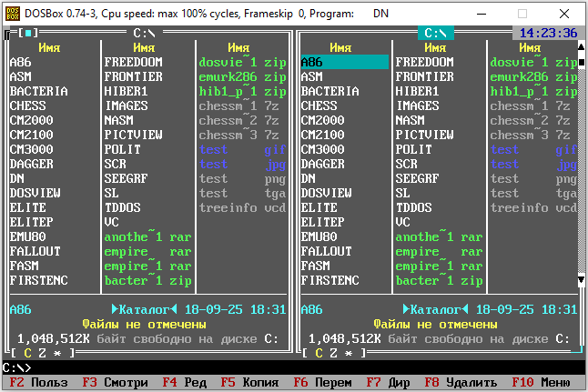Select HIBER1 folder in right panel
The width and height of the screenshot is (588, 392).
(418, 91)
